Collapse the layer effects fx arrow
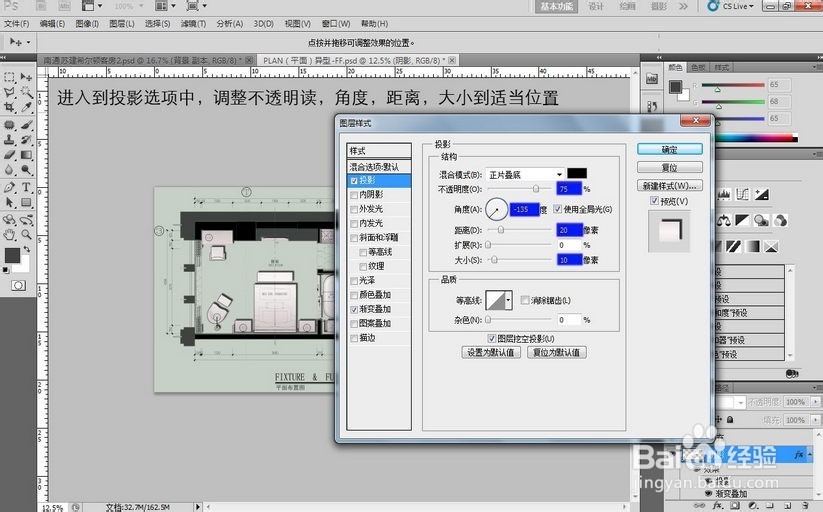 tap(811, 454)
